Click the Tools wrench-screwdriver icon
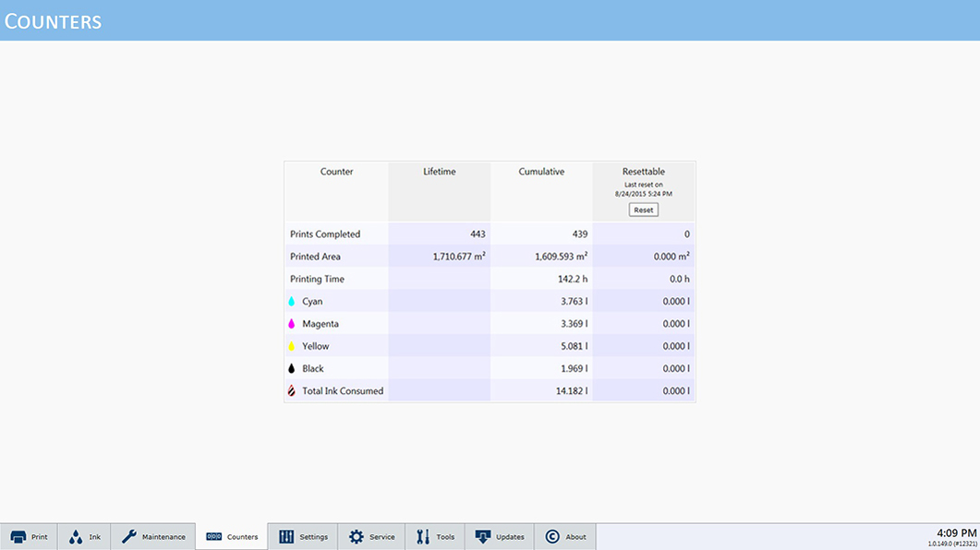Viewport: 980px width, 550px height. point(423,537)
